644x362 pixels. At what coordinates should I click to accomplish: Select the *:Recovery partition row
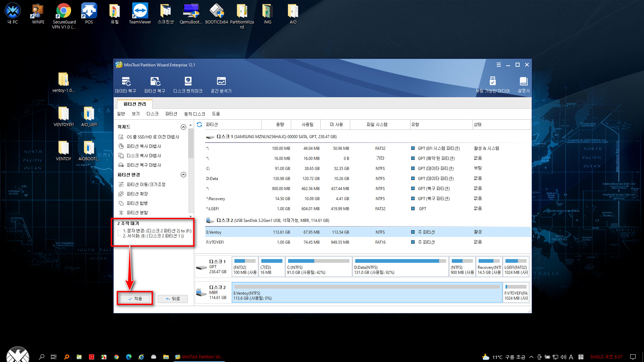[x=368, y=198]
